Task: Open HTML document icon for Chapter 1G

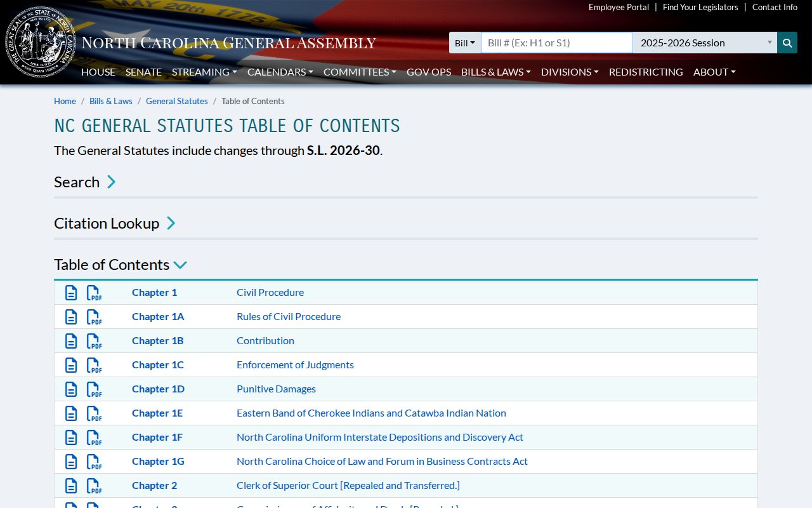Action: coord(72,462)
